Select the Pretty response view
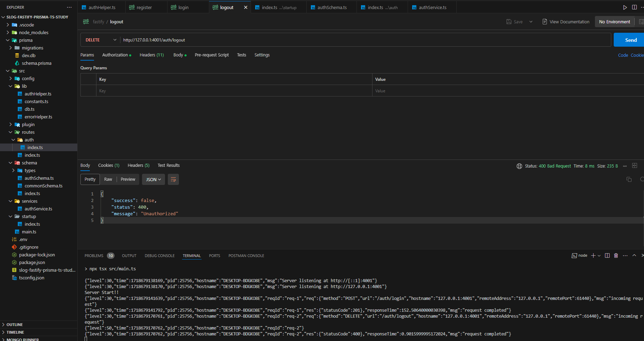 90,179
